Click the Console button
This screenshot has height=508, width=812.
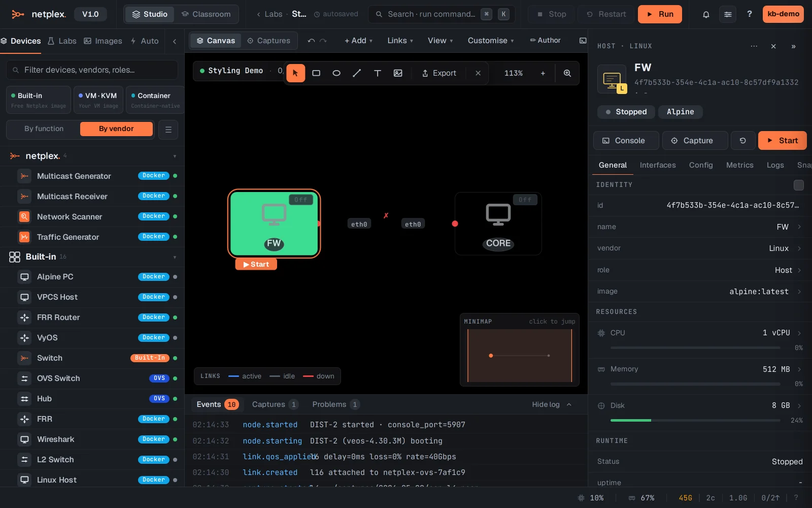point(626,141)
